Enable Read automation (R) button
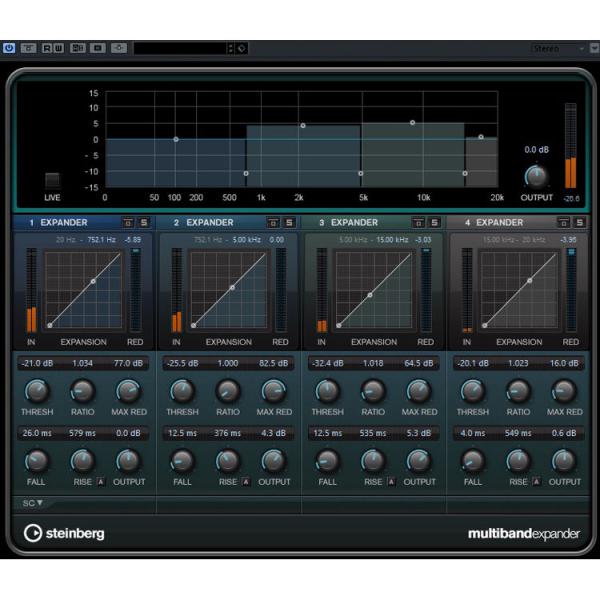Viewport: 600px width, 600px height. pyautogui.click(x=47, y=48)
